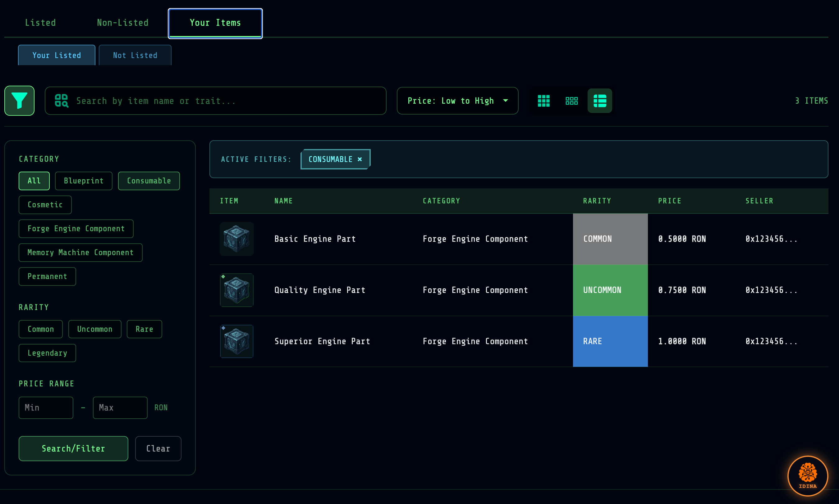Click the Min price input field
Screen dimensions: 839x504
[x=46, y=407]
